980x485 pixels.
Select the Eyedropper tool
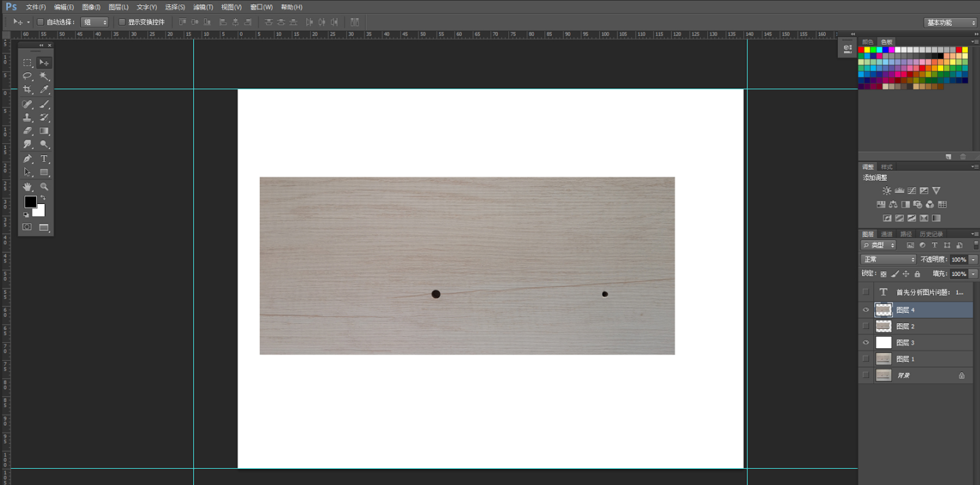pos(44,89)
